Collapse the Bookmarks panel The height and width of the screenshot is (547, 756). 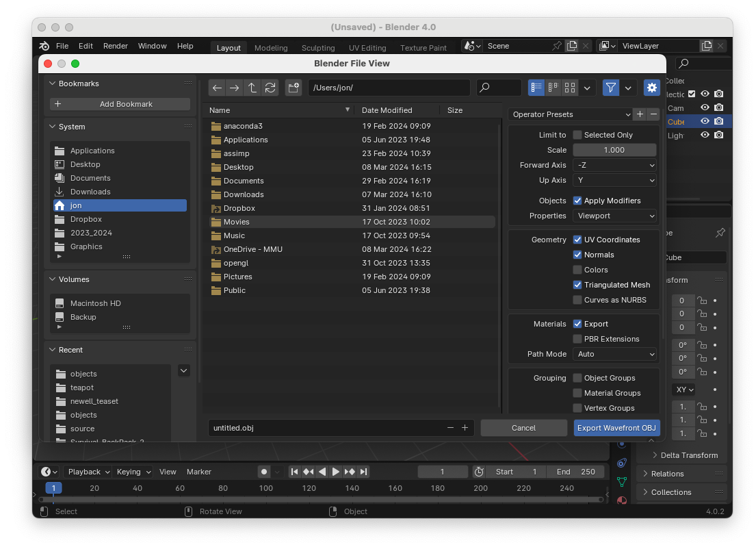point(53,84)
